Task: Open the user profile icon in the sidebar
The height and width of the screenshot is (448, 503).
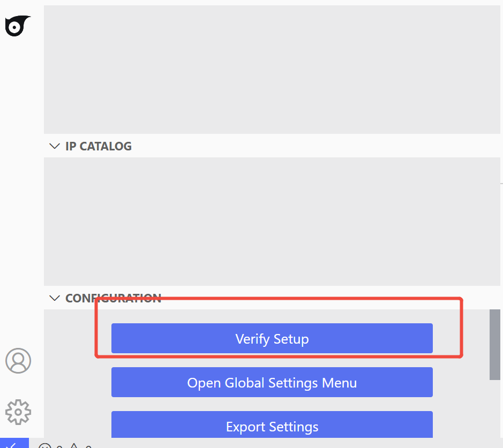Action: coord(18,361)
